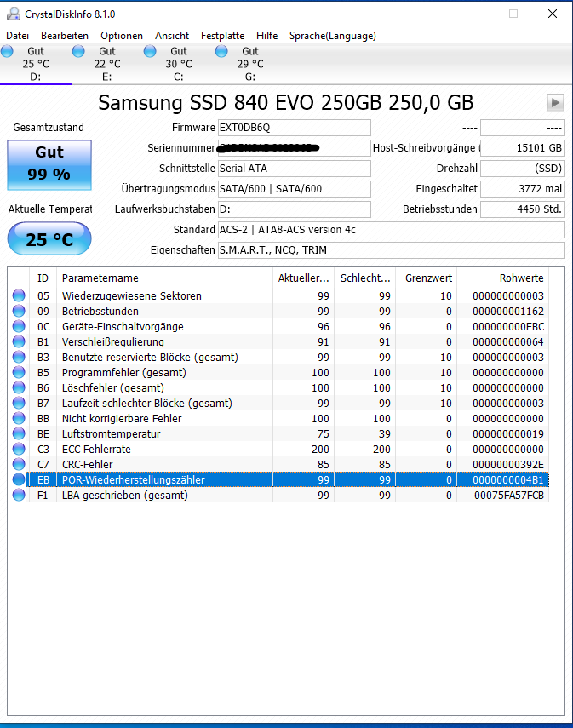Select drive G: status tab
The width and height of the screenshot is (573, 728).
tap(250, 64)
